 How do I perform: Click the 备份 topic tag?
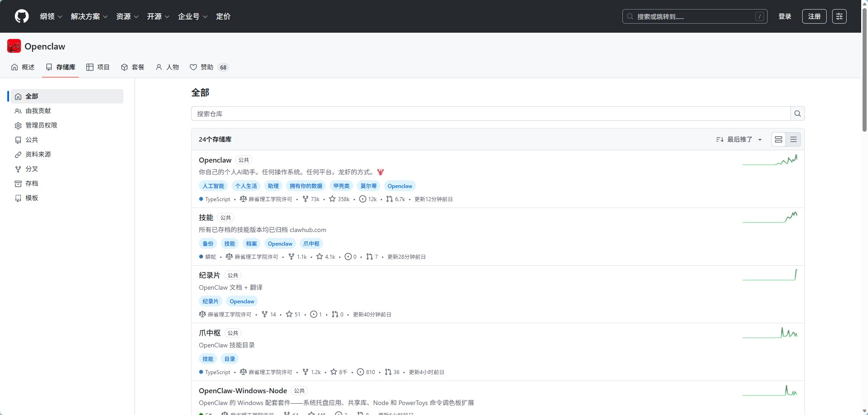coord(208,243)
